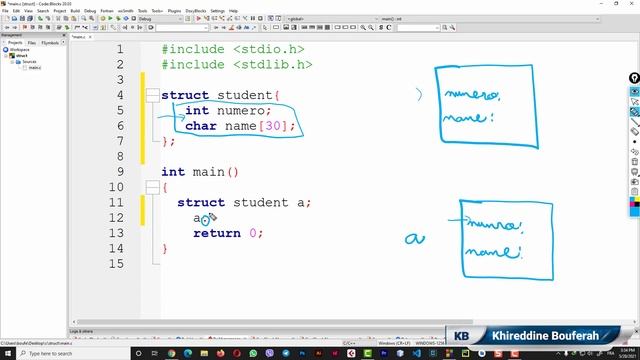
Task: Open the Settings menu
Action: [x=218, y=11]
